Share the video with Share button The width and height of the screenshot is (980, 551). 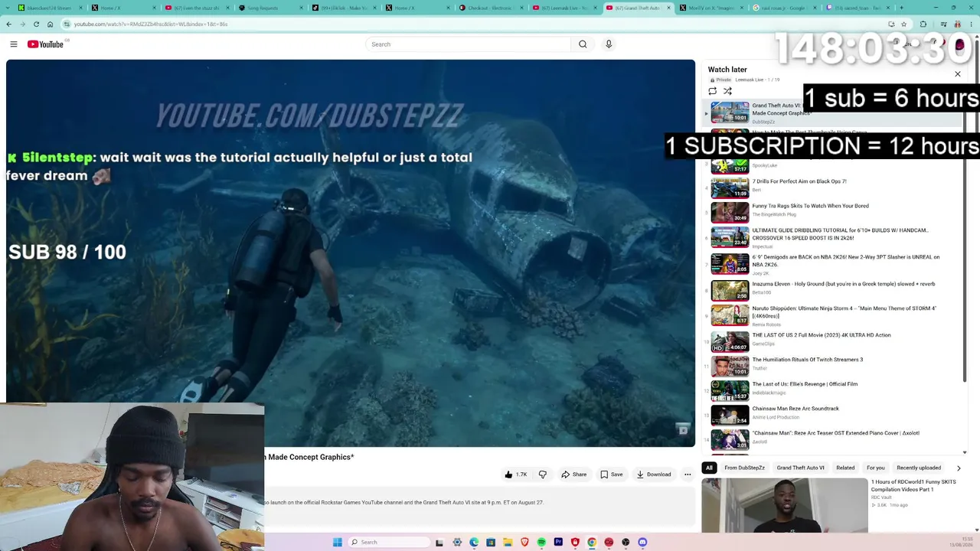(x=574, y=474)
